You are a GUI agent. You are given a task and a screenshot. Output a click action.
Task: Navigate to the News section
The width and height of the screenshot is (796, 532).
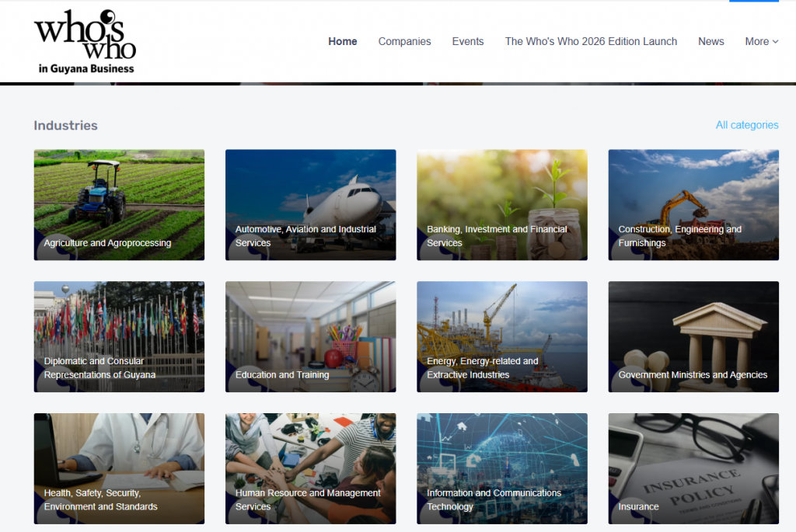click(x=710, y=42)
